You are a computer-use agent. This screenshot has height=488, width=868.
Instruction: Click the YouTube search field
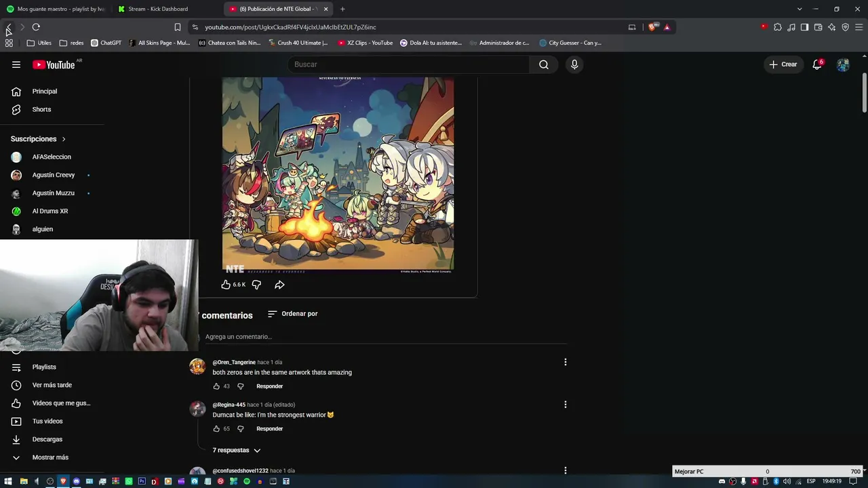point(408,64)
